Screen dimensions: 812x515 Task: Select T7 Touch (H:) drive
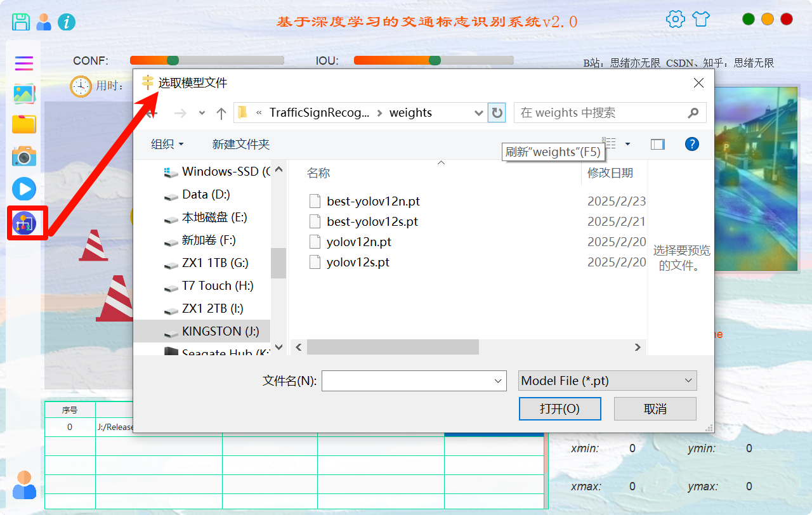(218, 285)
